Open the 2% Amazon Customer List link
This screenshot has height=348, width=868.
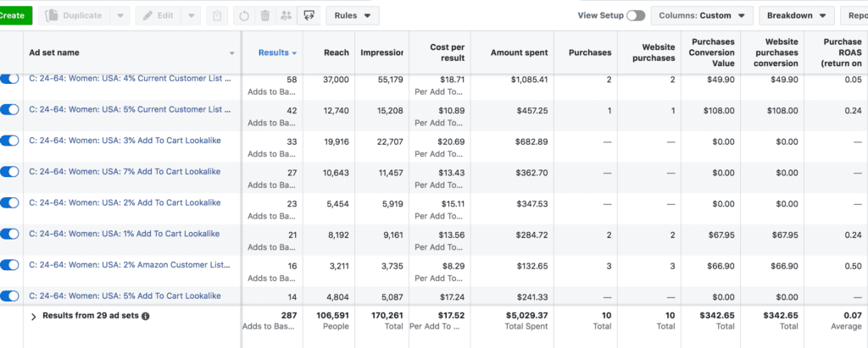tap(130, 265)
